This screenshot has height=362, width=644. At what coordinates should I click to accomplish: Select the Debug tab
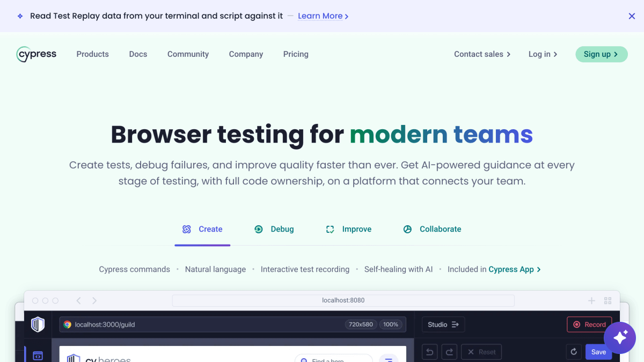click(274, 229)
